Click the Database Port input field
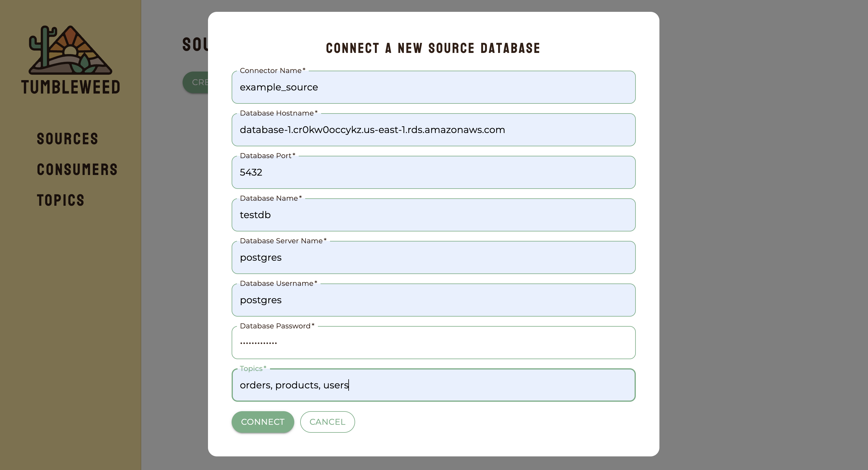This screenshot has width=868, height=470. pos(433,172)
